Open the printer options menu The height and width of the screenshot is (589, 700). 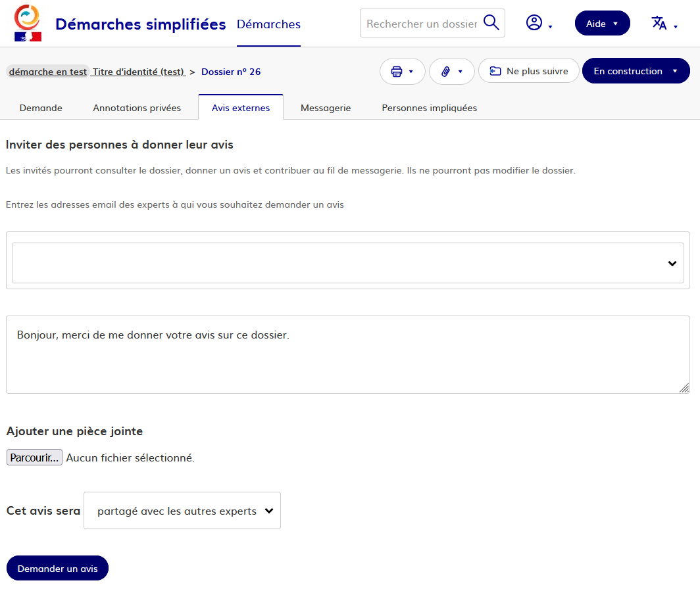click(x=402, y=71)
